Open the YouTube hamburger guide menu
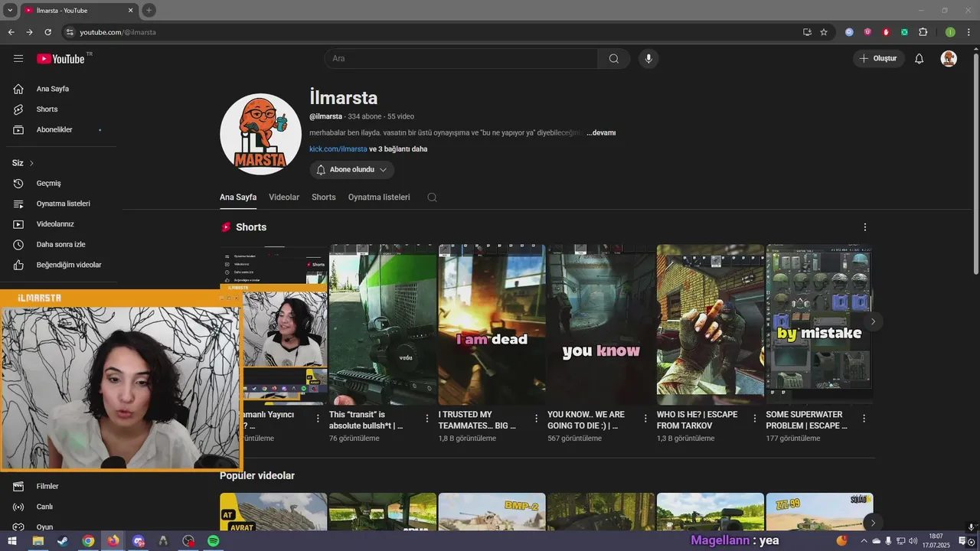Viewport: 980px width, 551px height. 18,58
